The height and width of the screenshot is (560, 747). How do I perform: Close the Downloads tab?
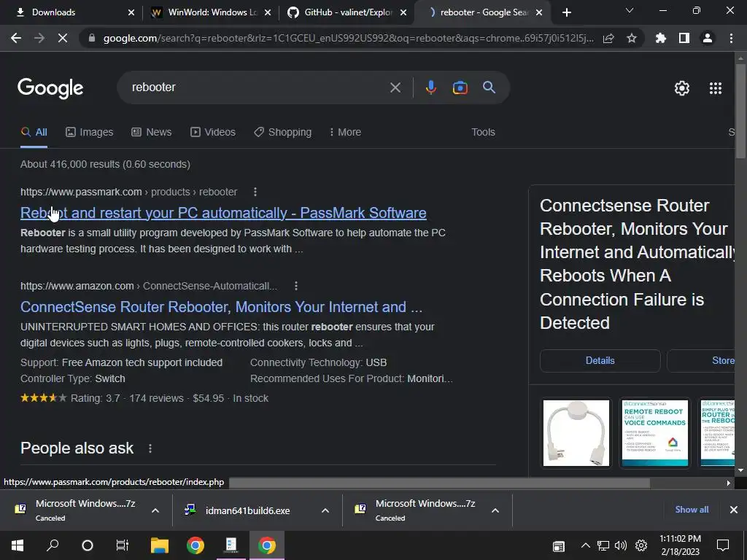tap(131, 12)
